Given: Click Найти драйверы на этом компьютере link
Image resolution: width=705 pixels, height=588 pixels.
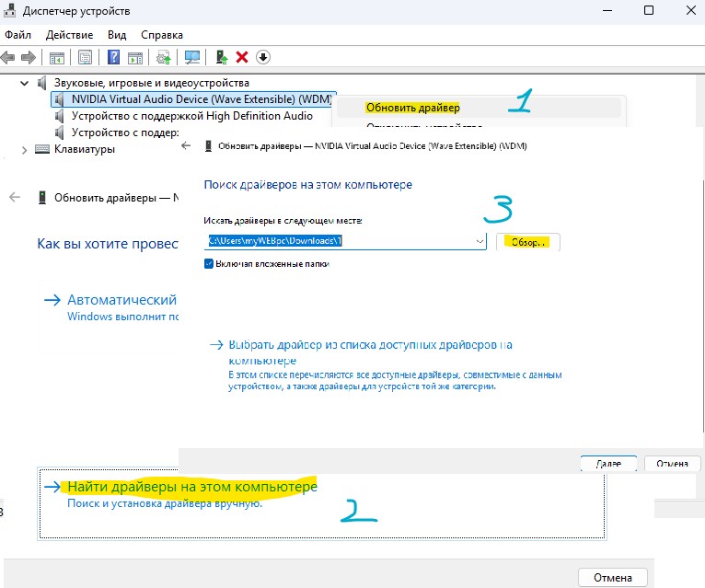Looking at the screenshot, I should (191, 486).
